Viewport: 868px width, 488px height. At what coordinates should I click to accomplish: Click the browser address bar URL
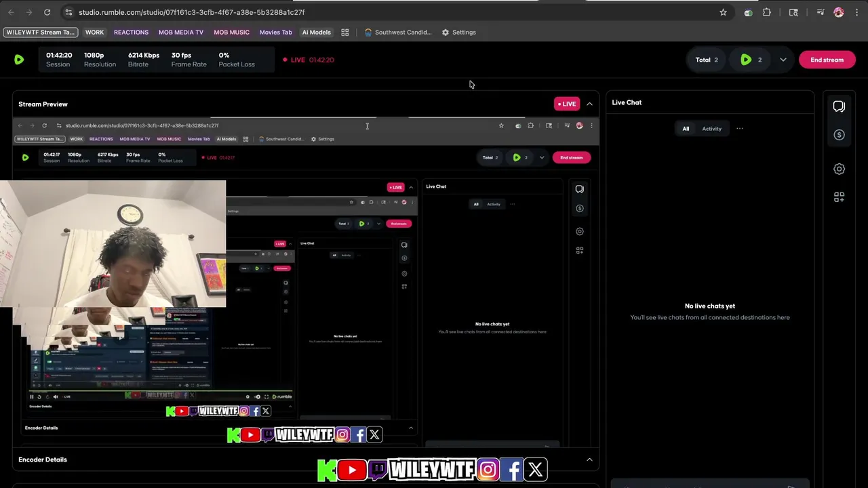tap(191, 12)
